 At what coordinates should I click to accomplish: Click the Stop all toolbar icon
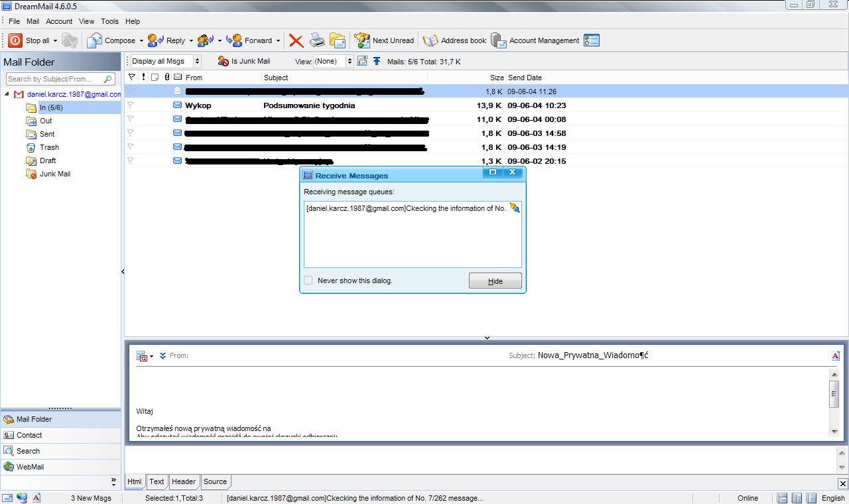click(15, 40)
